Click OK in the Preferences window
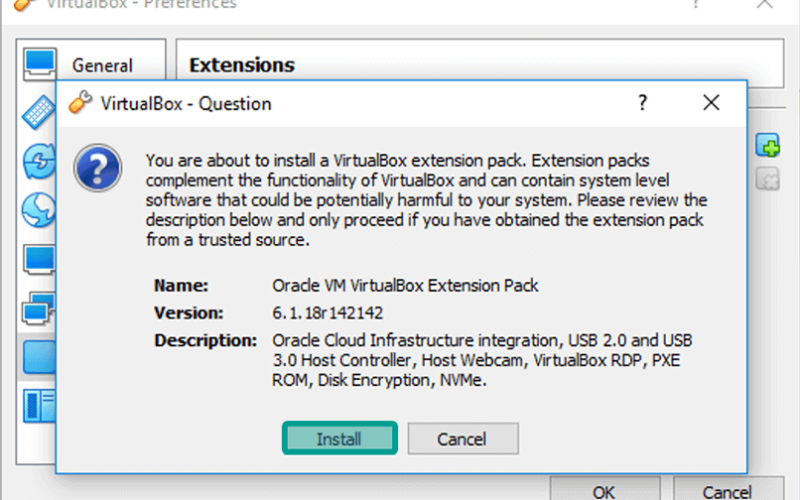The width and height of the screenshot is (800, 500). pyautogui.click(x=605, y=489)
